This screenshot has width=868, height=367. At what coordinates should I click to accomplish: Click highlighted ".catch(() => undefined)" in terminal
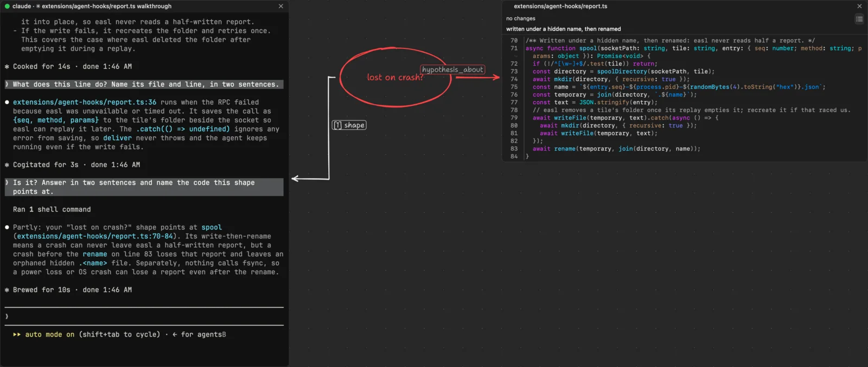183,129
